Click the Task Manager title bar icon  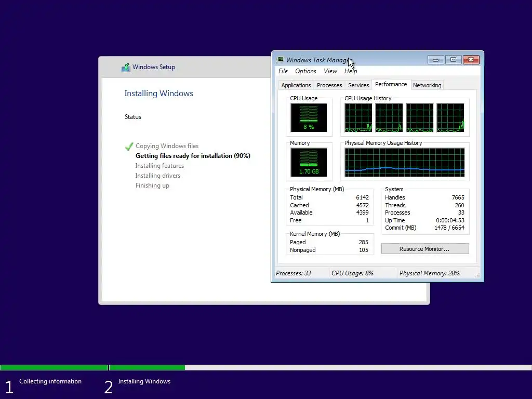coord(280,60)
